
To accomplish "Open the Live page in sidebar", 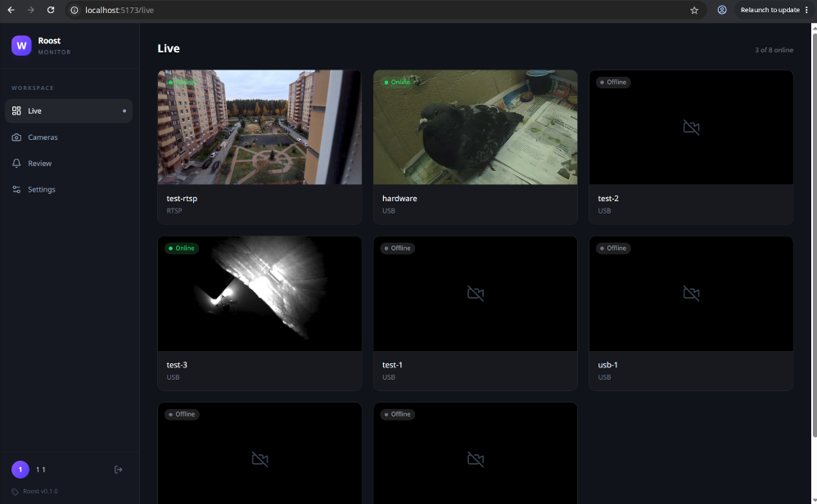I will point(68,111).
